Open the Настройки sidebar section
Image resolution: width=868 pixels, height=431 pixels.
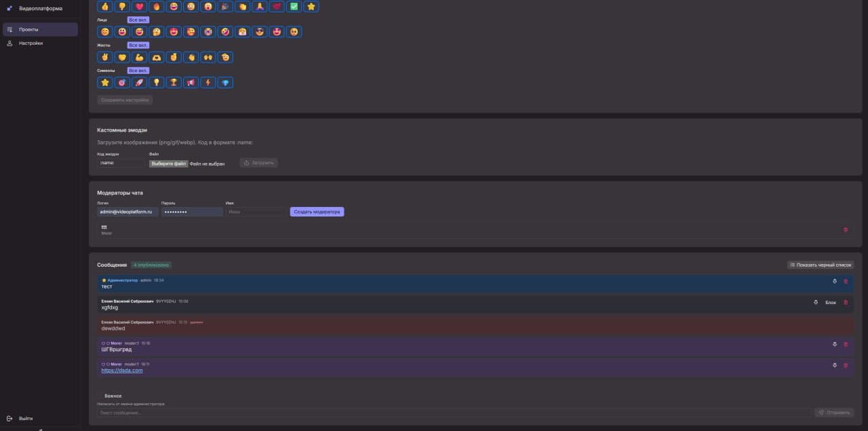[x=40, y=43]
